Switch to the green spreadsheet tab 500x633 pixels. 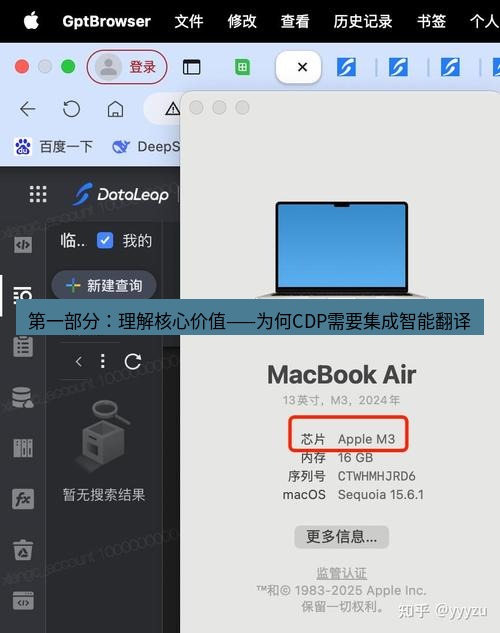click(x=242, y=67)
